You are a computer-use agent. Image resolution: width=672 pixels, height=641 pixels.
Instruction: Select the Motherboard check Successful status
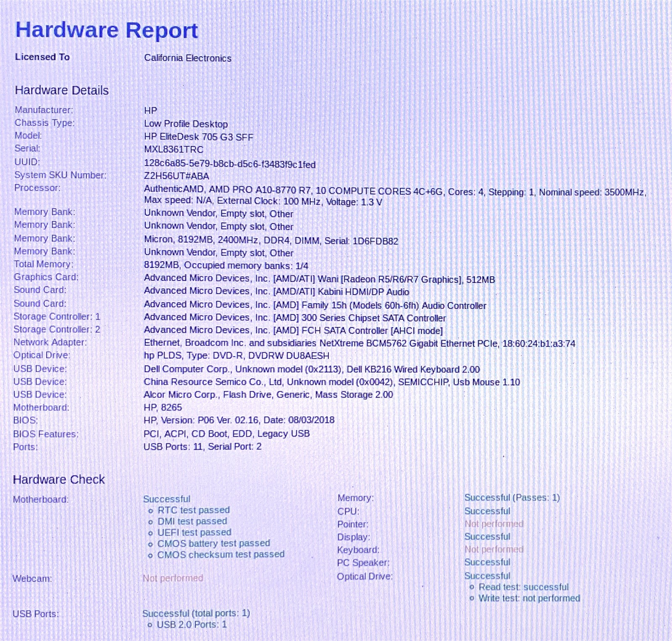pos(167,499)
